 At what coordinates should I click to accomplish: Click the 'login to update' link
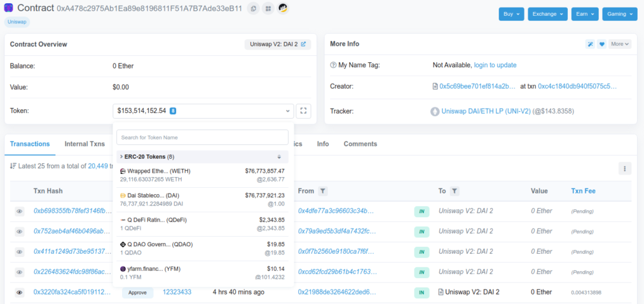click(495, 65)
